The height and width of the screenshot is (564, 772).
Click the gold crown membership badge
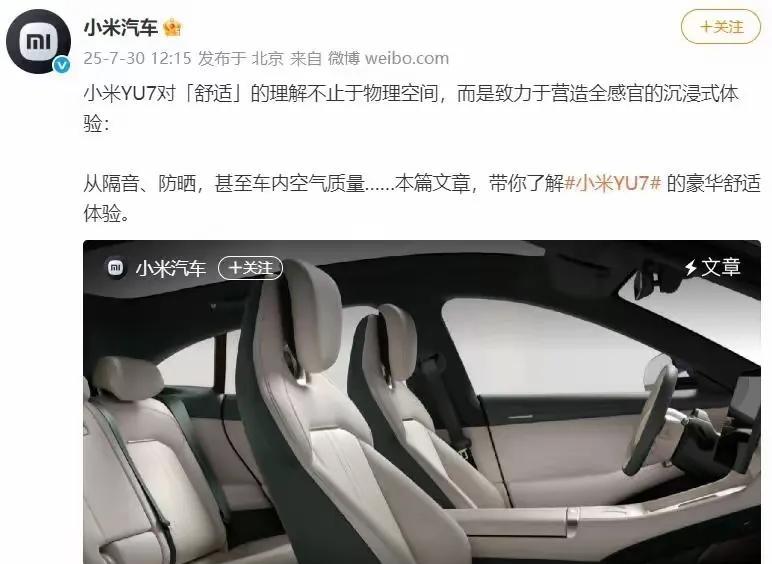tap(172, 28)
